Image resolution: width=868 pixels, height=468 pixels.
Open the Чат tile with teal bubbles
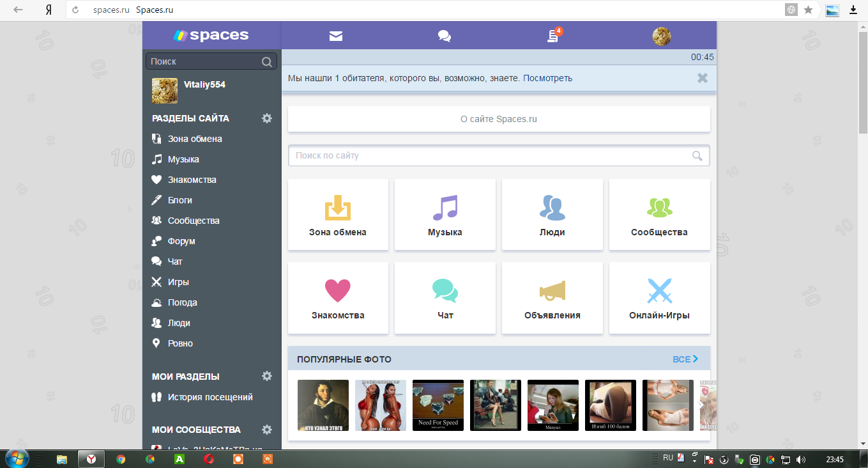pos(445,298)
